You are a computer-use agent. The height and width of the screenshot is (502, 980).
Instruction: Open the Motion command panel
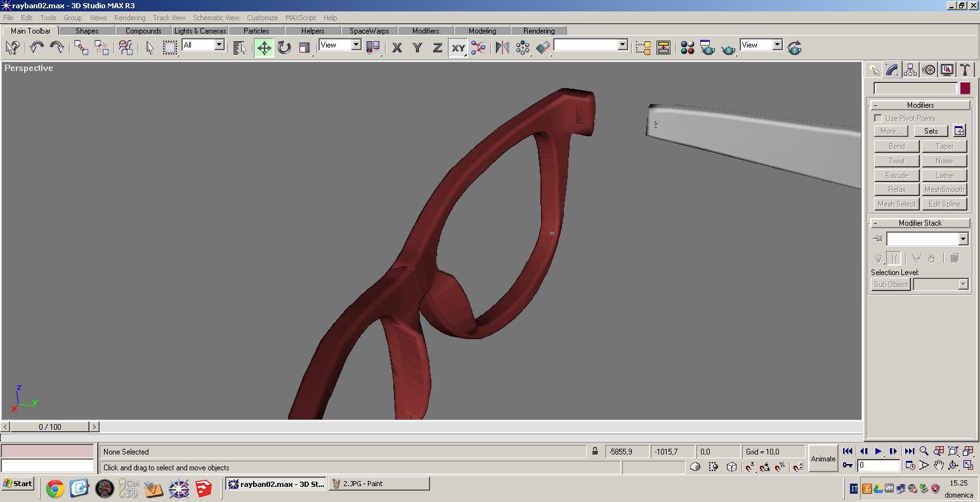pos(929,70)
